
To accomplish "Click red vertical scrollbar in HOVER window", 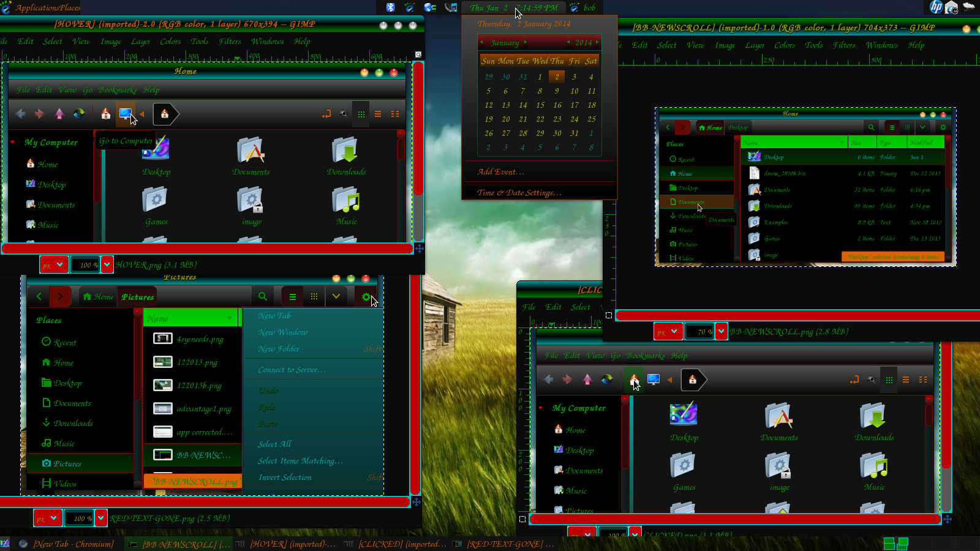I will tap(418, 129).
